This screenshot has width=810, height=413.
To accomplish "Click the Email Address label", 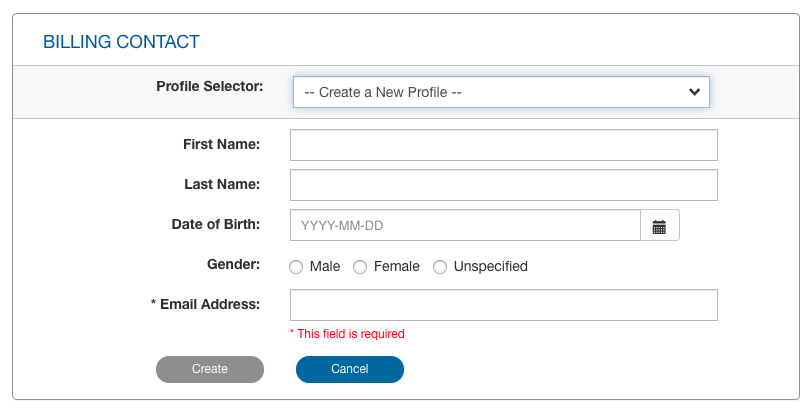I will [x=205, y=304].
